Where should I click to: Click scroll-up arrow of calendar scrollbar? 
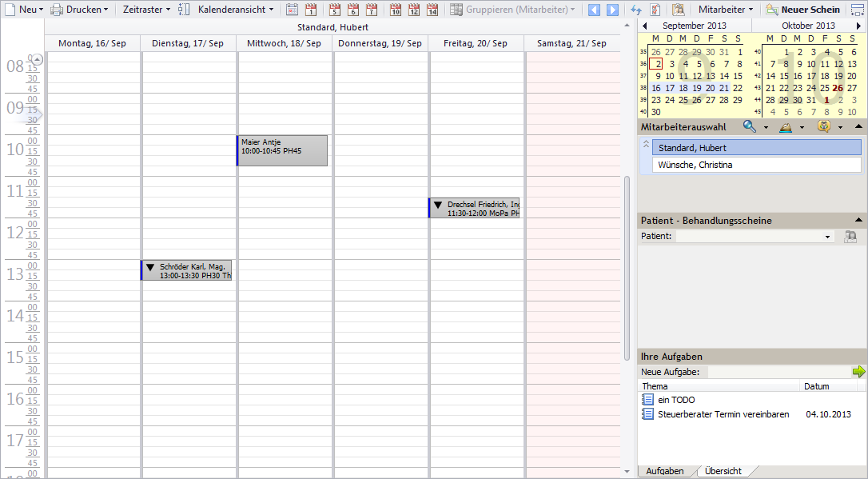(627, 26)
